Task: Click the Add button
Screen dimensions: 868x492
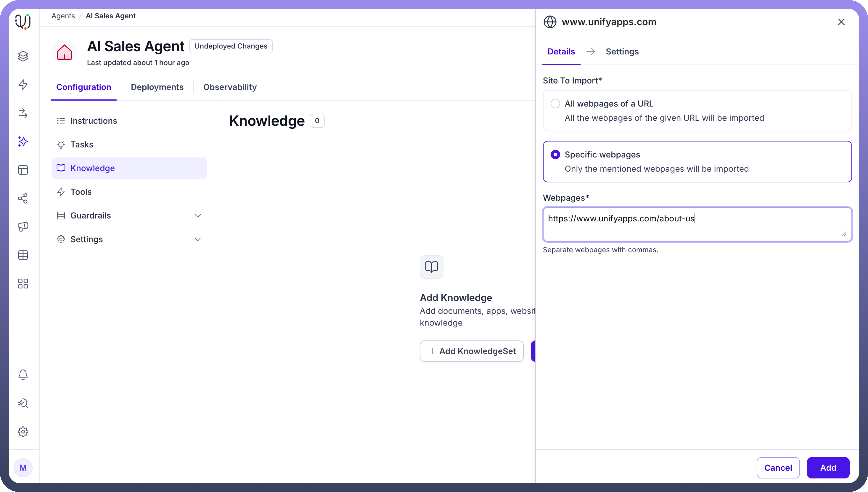Action: (828, 468)
